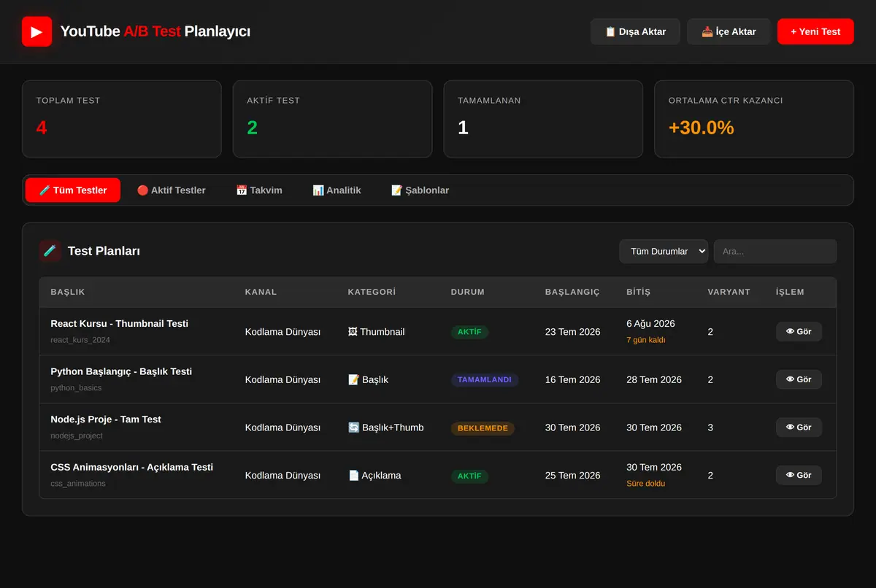Expand the Tüm Durumlar status dropdown
The image size is (876, 588).
pos(664,251)
